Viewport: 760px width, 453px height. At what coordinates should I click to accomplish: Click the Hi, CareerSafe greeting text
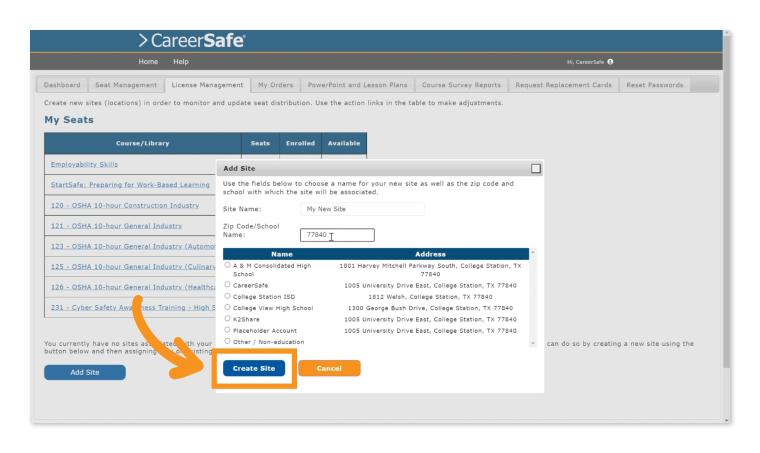[586, 62]
